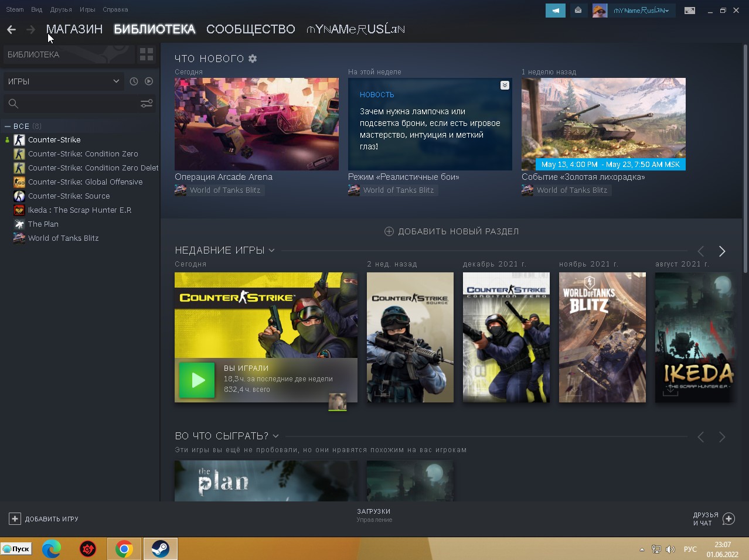Go to the СООБЩЕСТВО tab
The width and height of the screenshot is (749, 560).
point(250,29)
